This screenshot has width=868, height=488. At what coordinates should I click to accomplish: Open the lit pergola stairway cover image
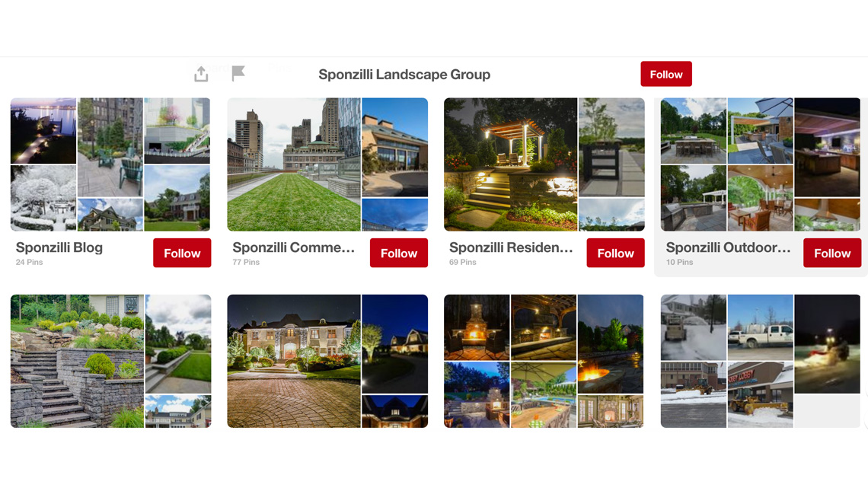pyautogui.click(x=510, y=164)
